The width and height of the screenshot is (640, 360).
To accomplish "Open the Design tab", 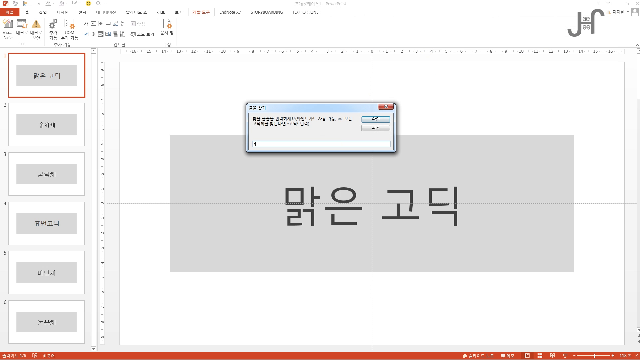I will click(x=62, y=12).
